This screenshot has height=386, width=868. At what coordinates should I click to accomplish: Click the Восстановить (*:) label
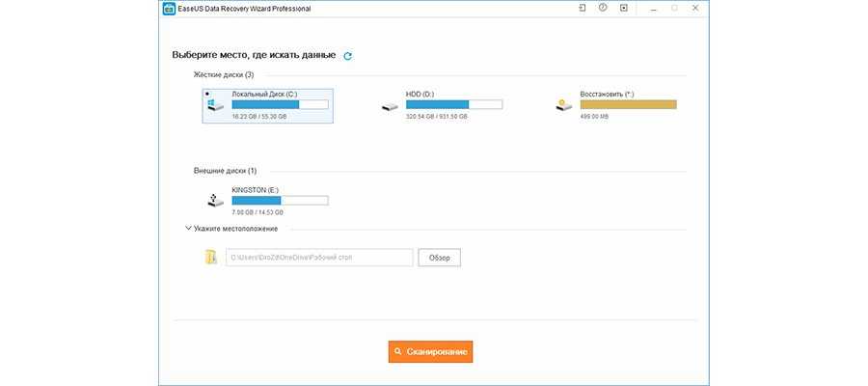point(607,95)
